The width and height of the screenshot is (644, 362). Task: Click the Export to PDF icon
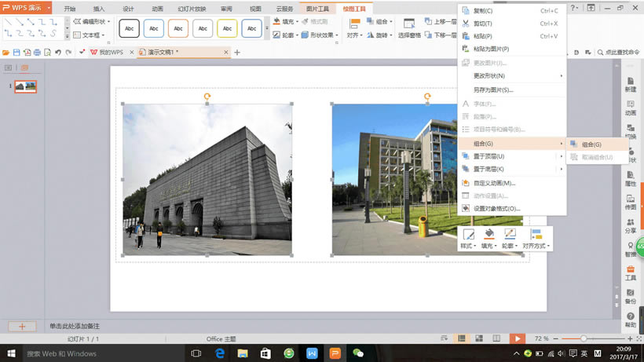27,53
